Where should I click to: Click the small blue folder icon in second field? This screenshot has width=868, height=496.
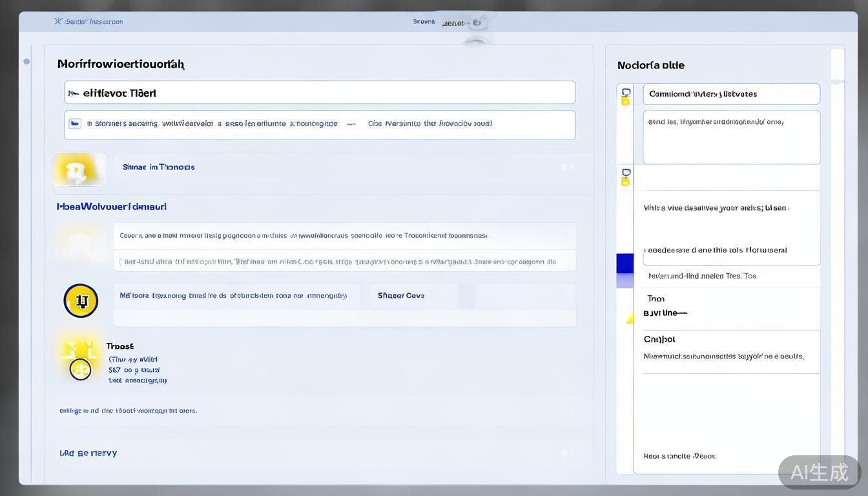(75, 123)
